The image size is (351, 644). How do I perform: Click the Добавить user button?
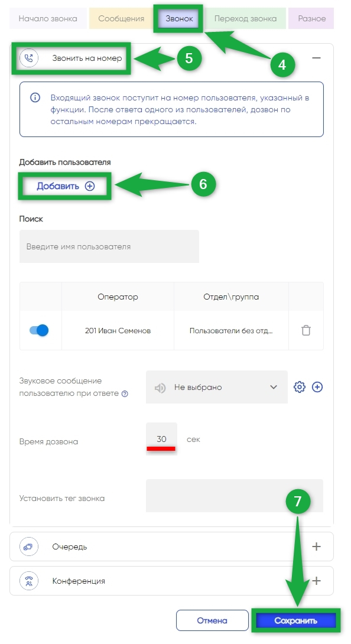[x=65, y=186]
